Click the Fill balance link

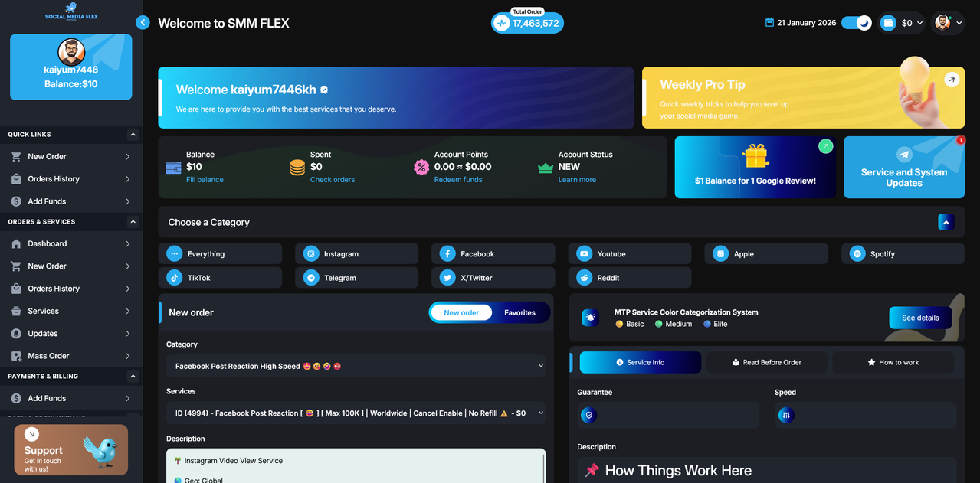coord(205,180)
